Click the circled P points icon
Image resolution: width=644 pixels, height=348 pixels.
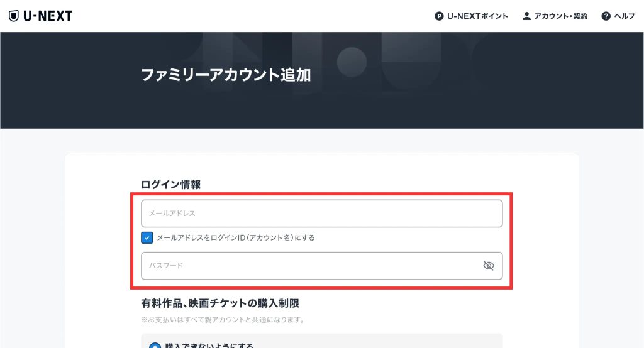click(439, 16)
